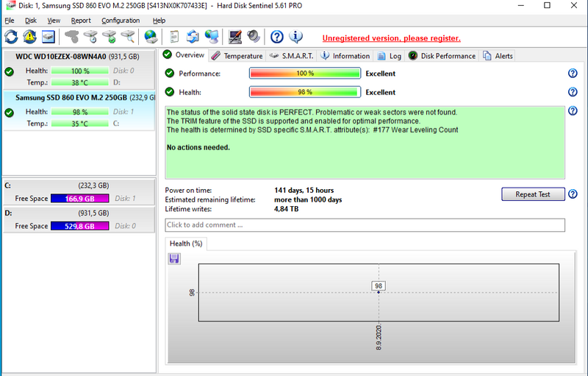Open the configuration screwdriver monitor icon

[x=235, y=37]
